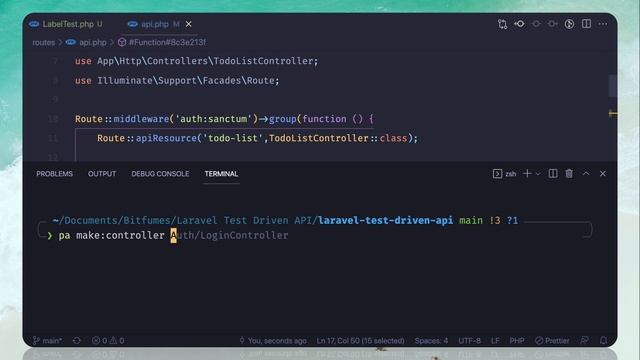This screenshot has width=640, height=360.
Task: Click the Ln 17, Col 50 position indicator
Action: coord(360,340)
